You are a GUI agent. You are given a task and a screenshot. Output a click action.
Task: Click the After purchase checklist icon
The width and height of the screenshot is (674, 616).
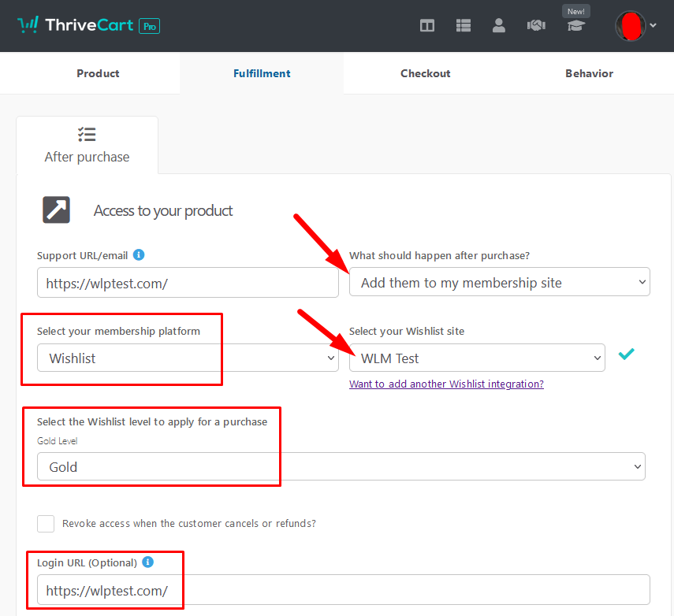(x=87, y=135)
